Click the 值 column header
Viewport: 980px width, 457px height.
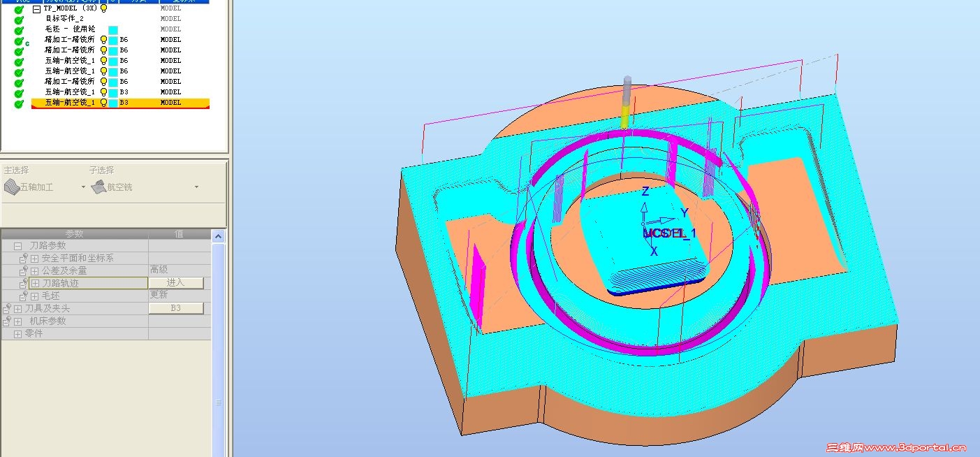tap(180, 234)
